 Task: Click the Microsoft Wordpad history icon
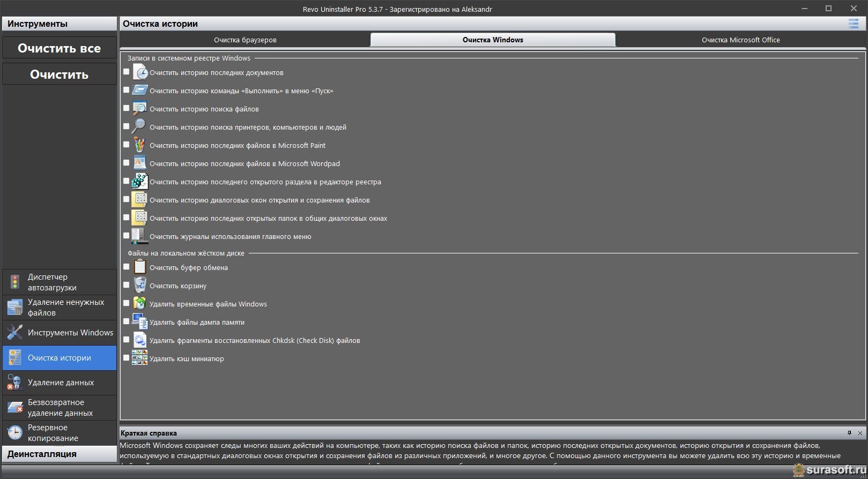click(x=139, y=163)
